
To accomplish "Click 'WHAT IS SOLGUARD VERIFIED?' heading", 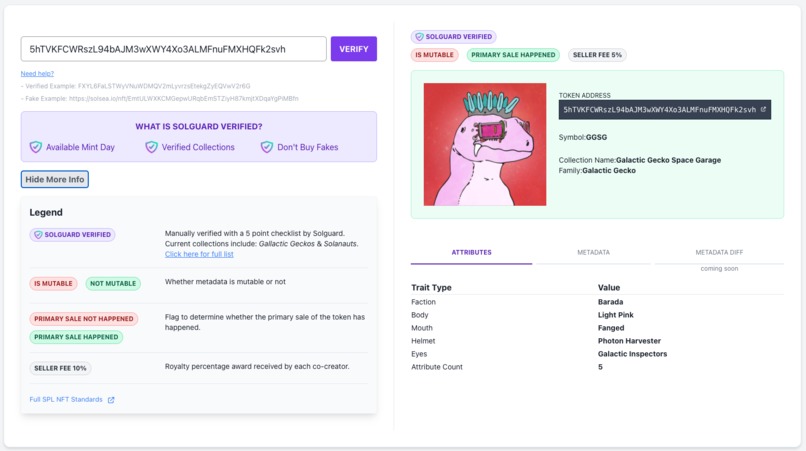I will tap(199, 127).
